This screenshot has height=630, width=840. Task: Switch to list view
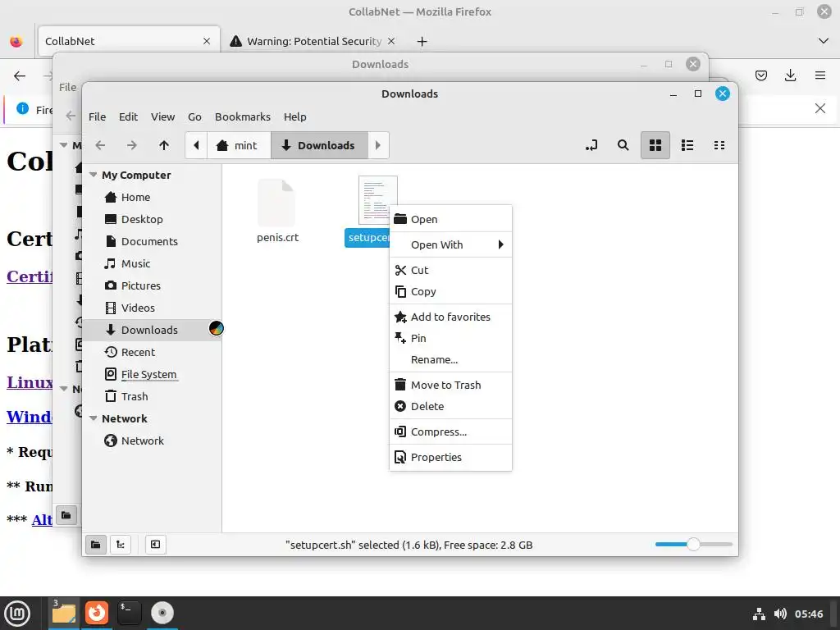[x=687, y=145]
